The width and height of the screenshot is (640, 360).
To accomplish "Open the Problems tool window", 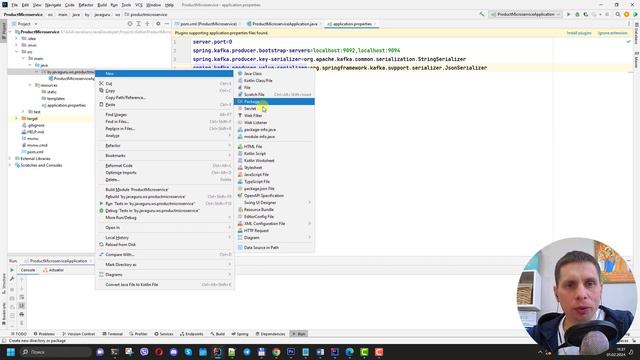I will pyautogui.click(x=44, y=334).
